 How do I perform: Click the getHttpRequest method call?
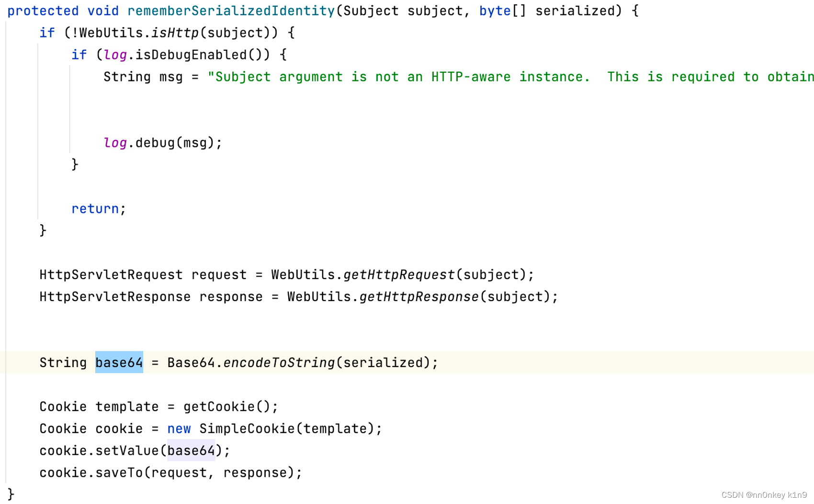point(399,275)
